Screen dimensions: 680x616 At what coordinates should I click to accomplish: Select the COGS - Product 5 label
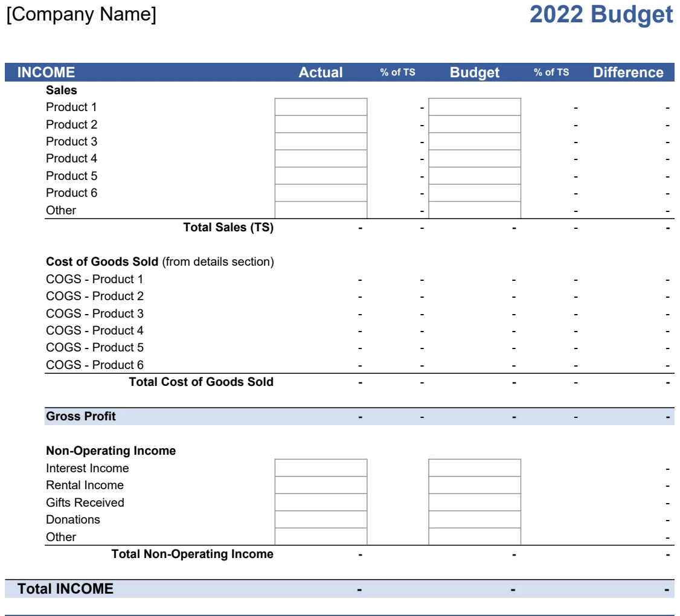95,347
